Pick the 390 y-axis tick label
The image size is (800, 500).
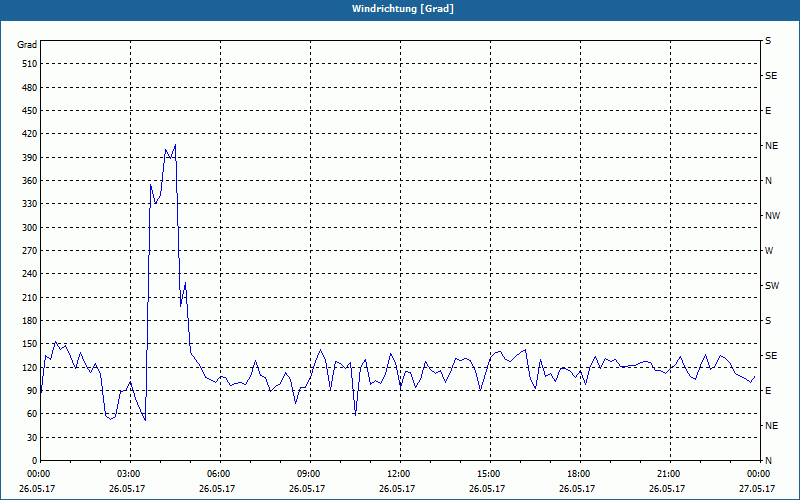pos(29,157)
